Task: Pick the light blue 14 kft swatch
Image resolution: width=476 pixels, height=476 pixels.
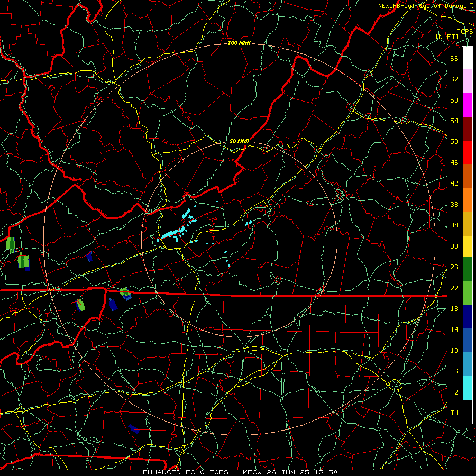Action: click(x=467, y=364)
